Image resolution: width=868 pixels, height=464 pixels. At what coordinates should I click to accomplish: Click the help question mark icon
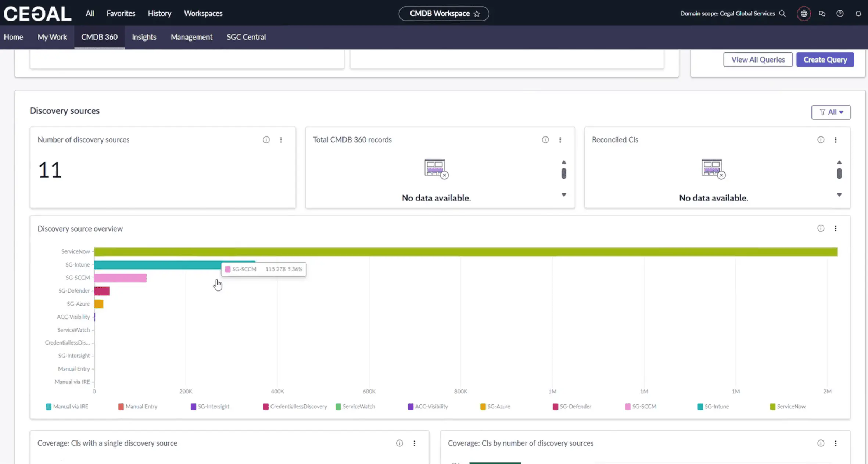pyautogui.click(x=840, y=14)
